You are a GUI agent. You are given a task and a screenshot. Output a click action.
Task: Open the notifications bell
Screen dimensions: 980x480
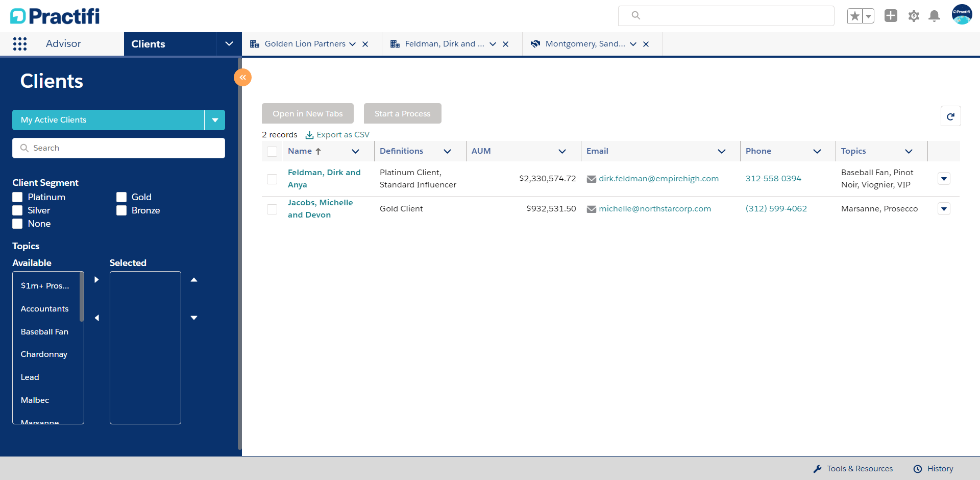pyautogui.click(x=935, y=16)
